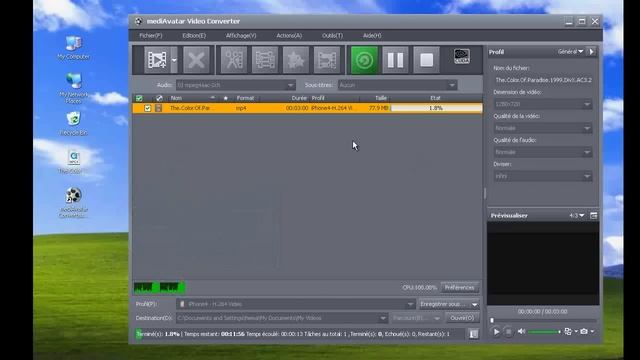Open the Fichier(F) menu

point(151,36)
